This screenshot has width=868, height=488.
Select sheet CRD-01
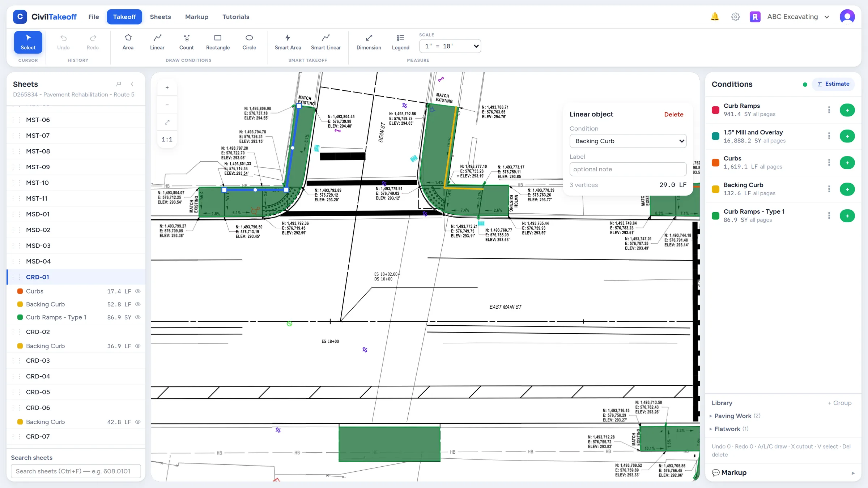pos(76,277)
